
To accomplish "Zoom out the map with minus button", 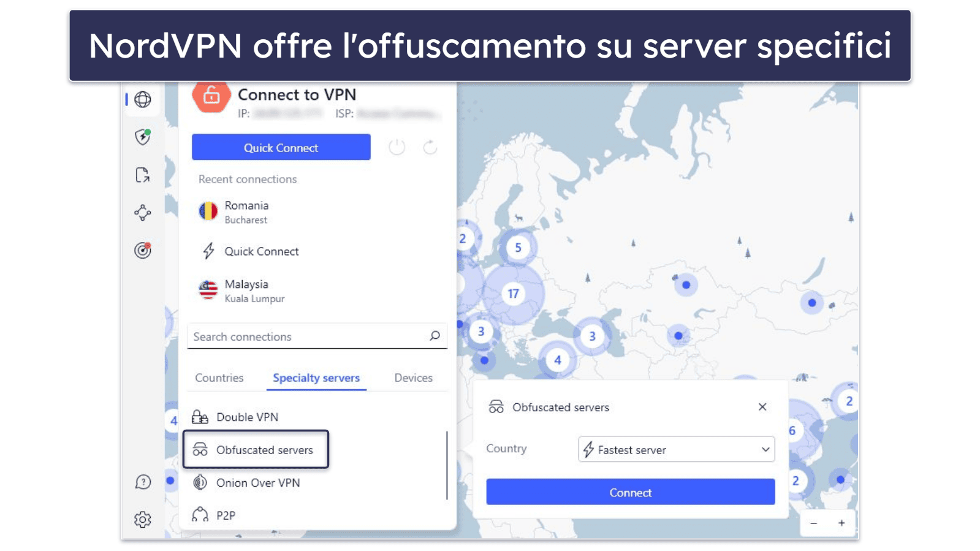I will tap(814, 523).
